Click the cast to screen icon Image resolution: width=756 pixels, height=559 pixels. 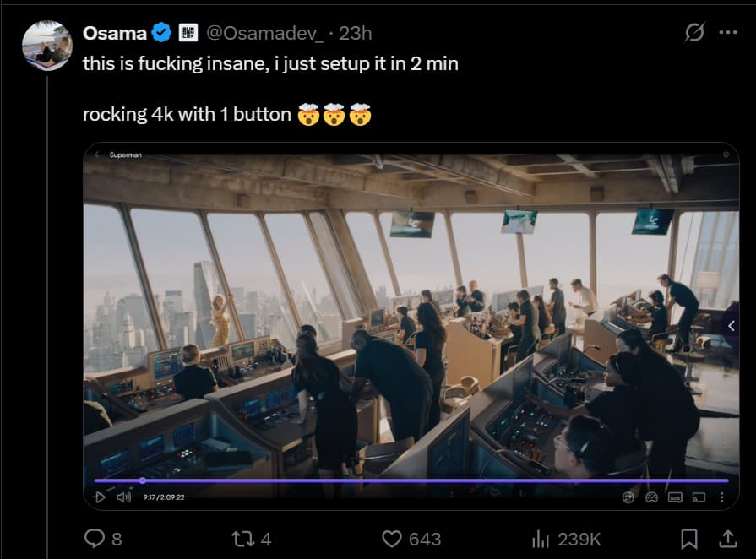(x=698, y=497)
